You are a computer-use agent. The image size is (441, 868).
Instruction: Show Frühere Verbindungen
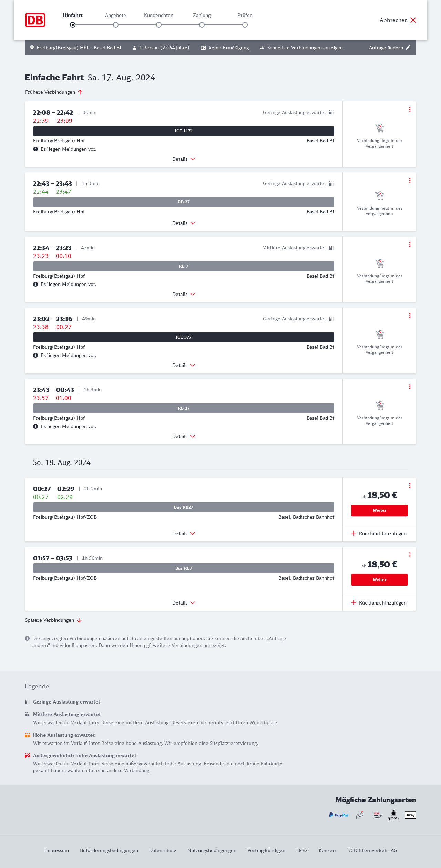[x=54, y=92]
